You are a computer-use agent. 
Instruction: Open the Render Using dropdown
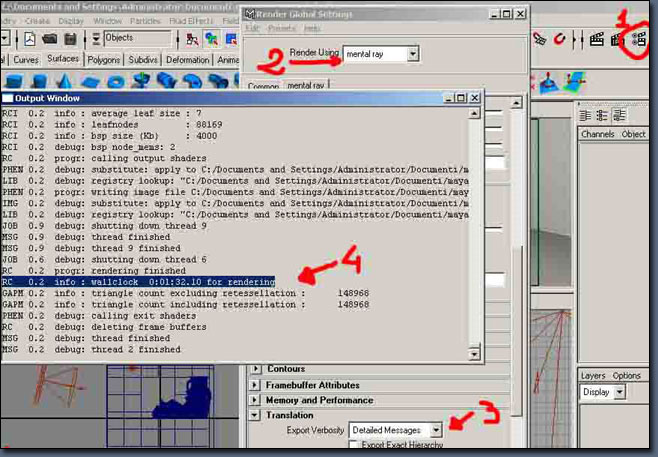coord(413,54)
